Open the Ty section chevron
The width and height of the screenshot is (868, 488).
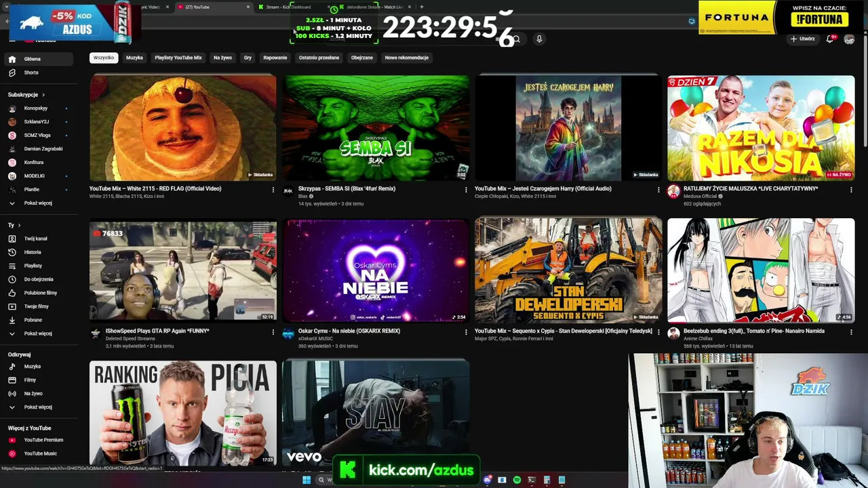19,225
